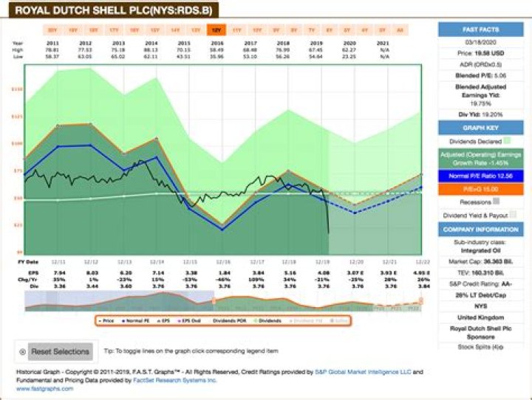Click Adjusted (Operating) Earnings Growth Rate key
The height and width of the screenshot is (400, 532).
(x=481, y=159)
